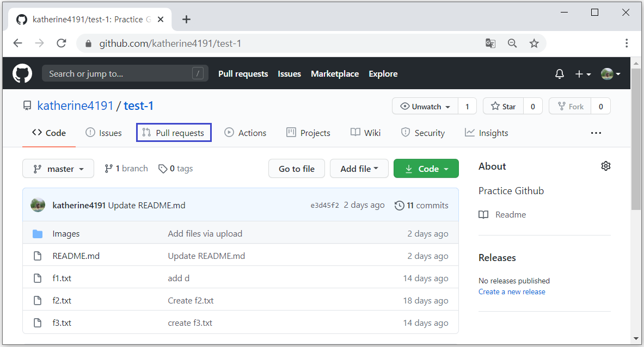Click the zoom magnifier icon in address bar
Screen dimensions: 644x347
point(512,43)
